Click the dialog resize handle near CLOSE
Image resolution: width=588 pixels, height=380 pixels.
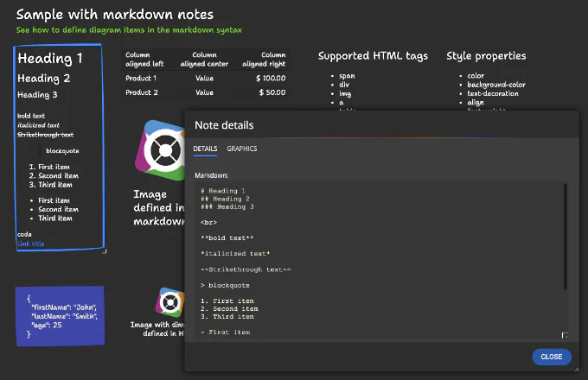(577, 370)
